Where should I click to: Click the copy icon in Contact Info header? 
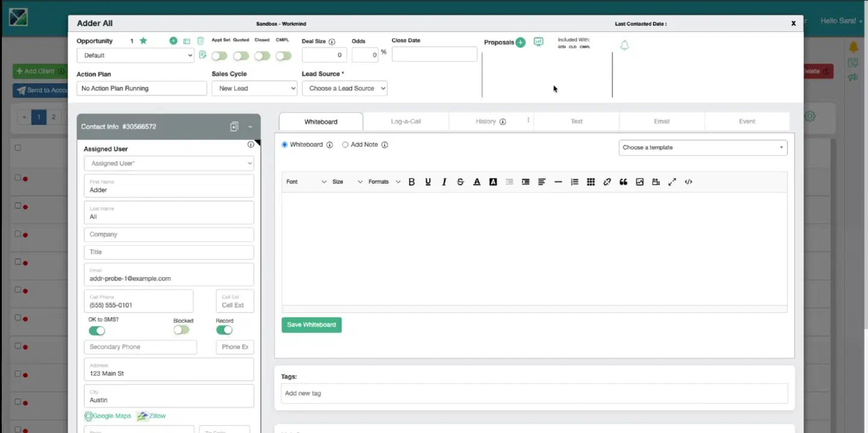[234, 126]
